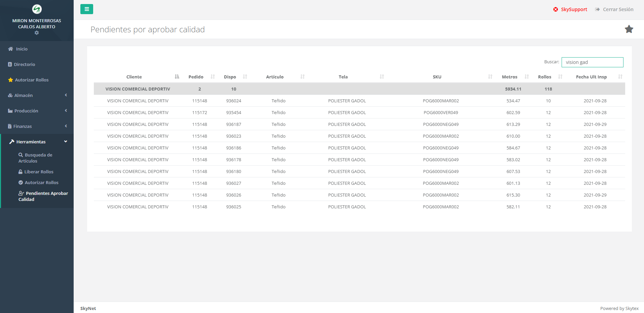Click the green hamburger menu button
The height and width of the screenshot is (313, 644).
pos(86,9)
